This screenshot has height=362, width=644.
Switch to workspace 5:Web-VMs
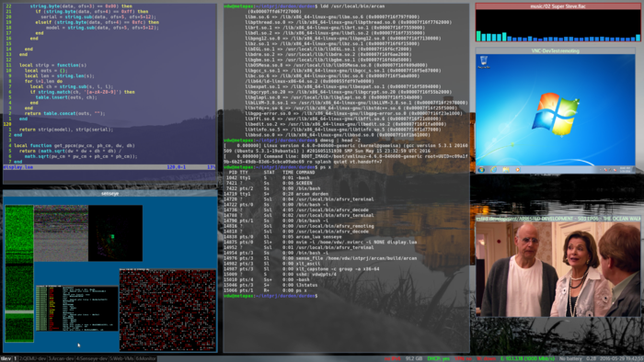pos(121,358)
